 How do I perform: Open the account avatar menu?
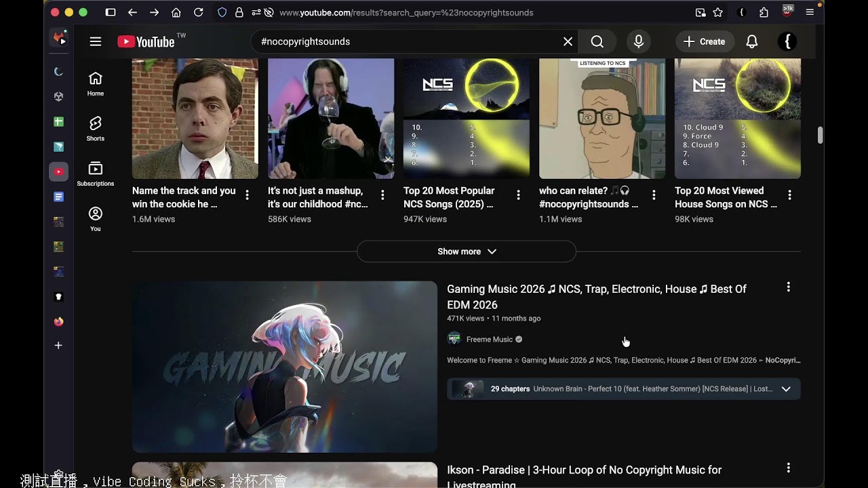787,41
